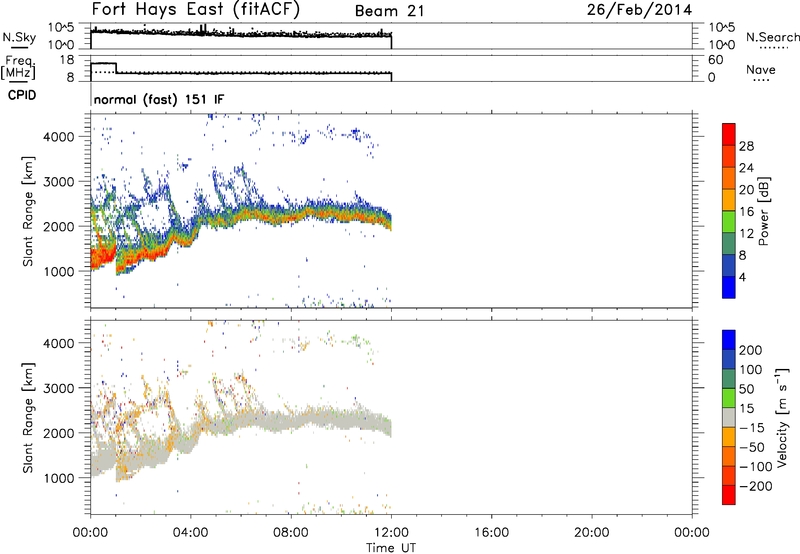Click the 'Velocity [m s⁻¹]' colorbar label
800x554 pixels.
782,417
